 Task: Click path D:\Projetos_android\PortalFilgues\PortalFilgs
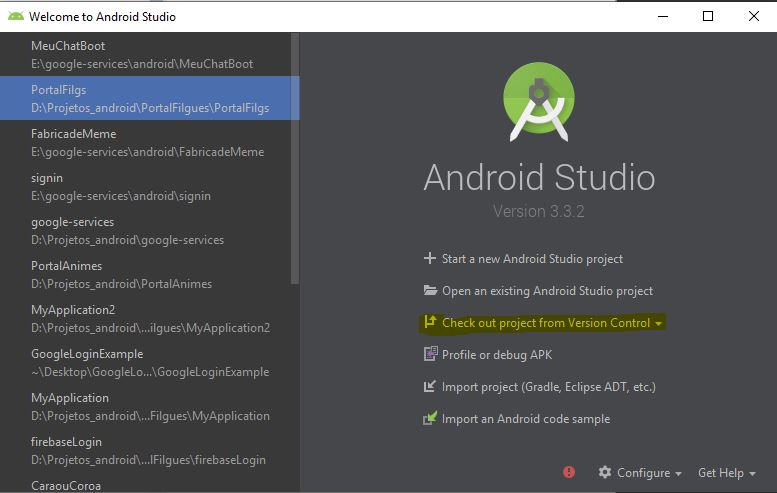point(150,108)
